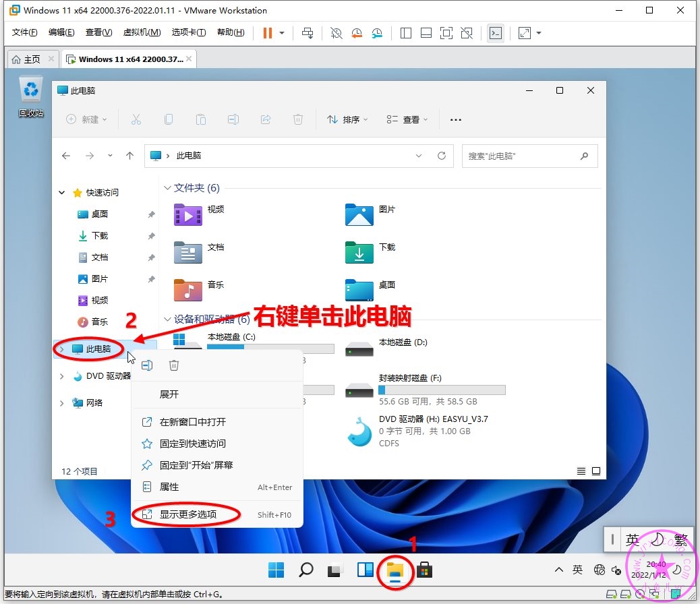
Task: Open Microsoft Store from the taskbar
Action: [425, 570]
